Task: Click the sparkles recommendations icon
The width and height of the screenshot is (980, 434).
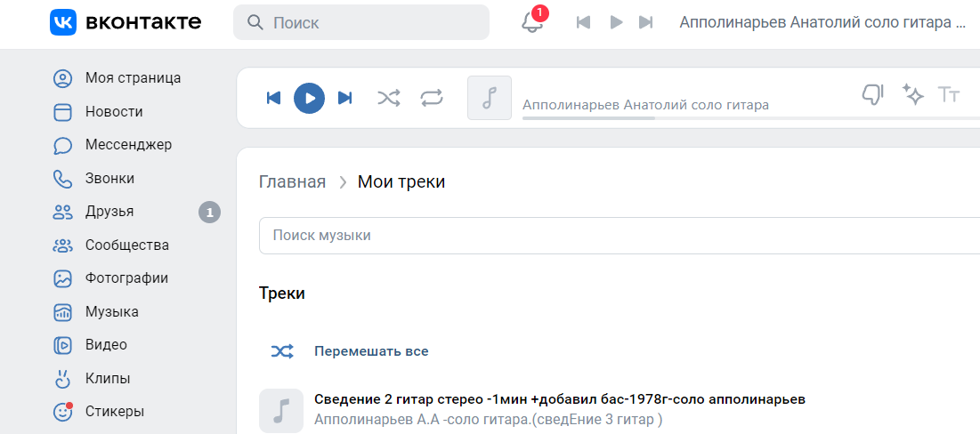Action: [x=912, y=95]
